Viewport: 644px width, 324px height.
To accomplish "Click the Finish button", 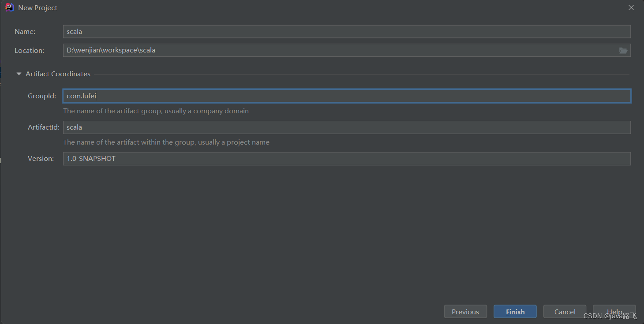I will click(x=515, y=312).
